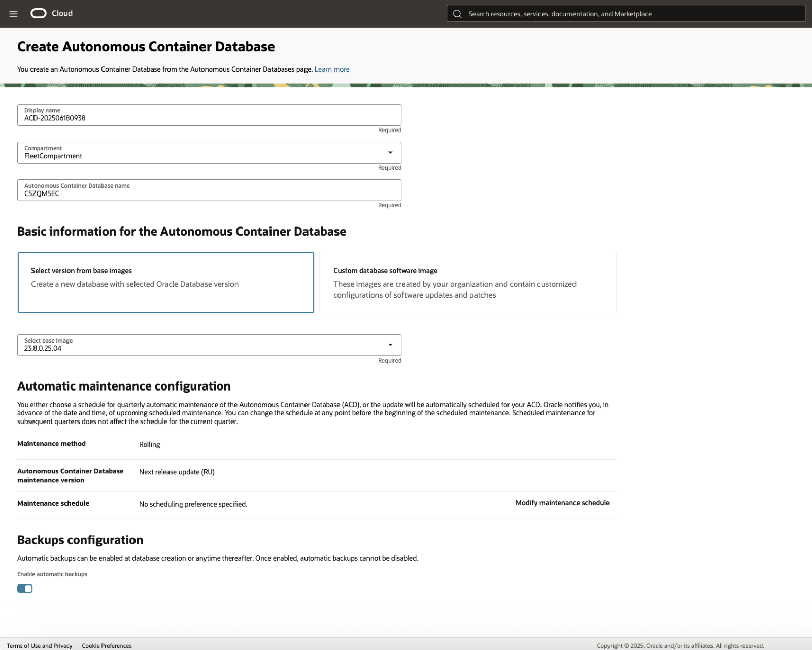Select the Next release update (RU) text
Viewport: 812px width, 650px height.
tap(177, 472)
